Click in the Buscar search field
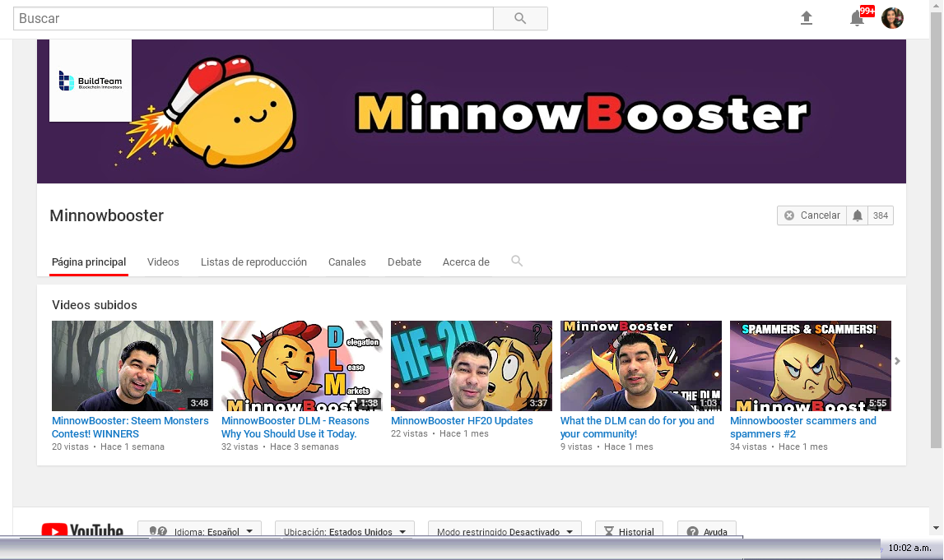This screenshot has height=560, width=944. (x=253, y=19)
